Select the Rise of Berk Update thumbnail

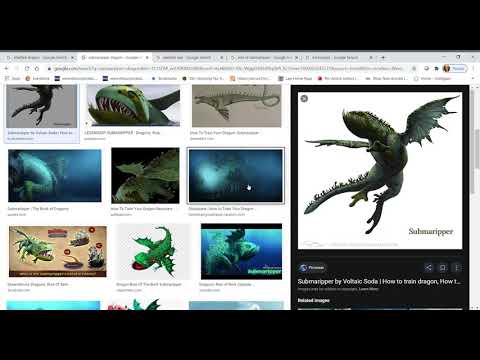[x=241, y=252]
